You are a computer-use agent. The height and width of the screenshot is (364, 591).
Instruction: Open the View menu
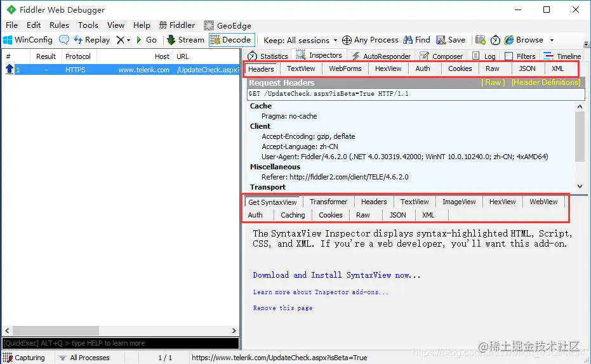pos(116,25)
